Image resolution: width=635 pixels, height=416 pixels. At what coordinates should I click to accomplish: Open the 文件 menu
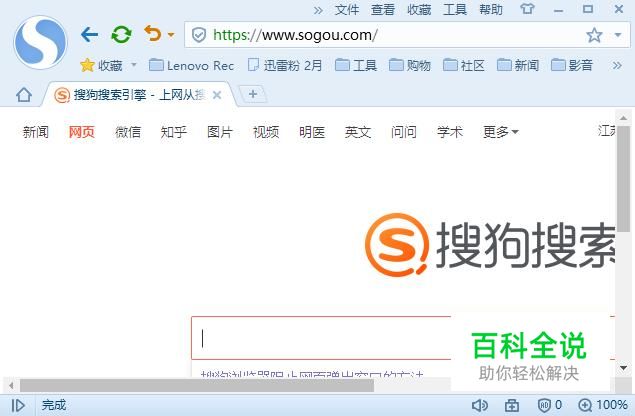tap(347, 10)
